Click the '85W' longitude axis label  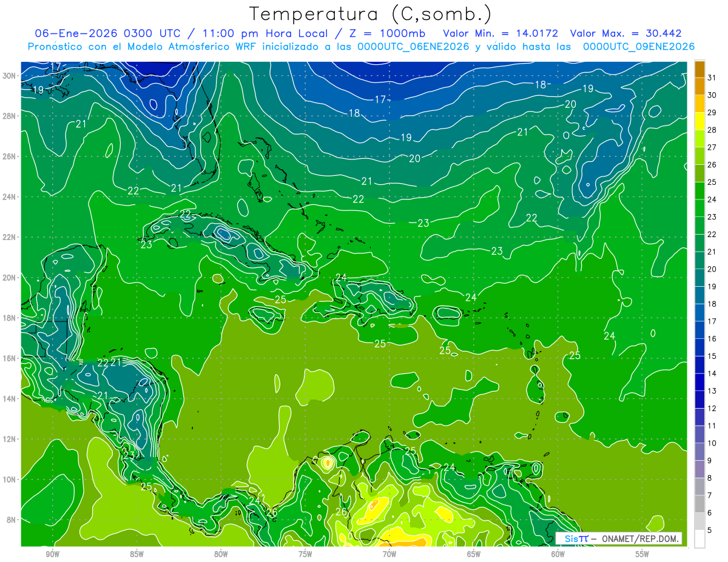(137, 554)
